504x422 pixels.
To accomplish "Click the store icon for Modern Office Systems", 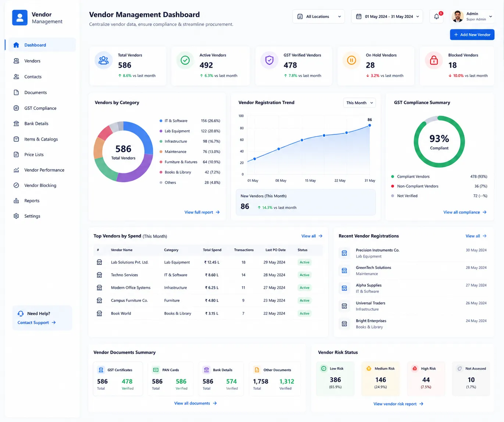I will point(99,288).
